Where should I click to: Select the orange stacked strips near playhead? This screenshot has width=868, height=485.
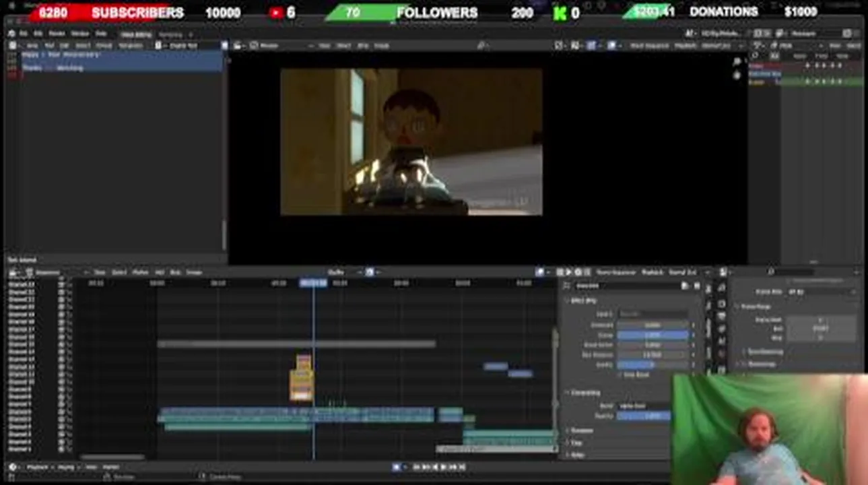(x=302, y=377)
